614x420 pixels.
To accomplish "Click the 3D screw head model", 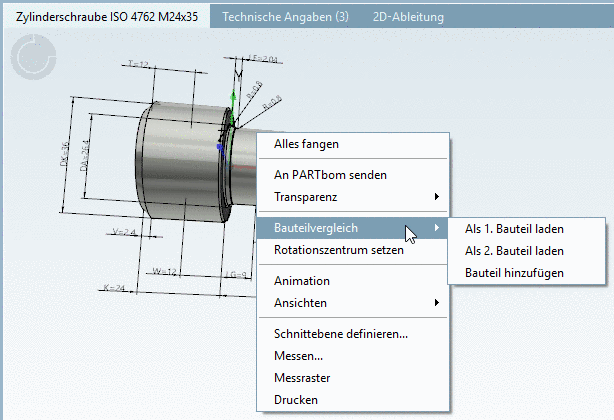I will coord(184,161).
